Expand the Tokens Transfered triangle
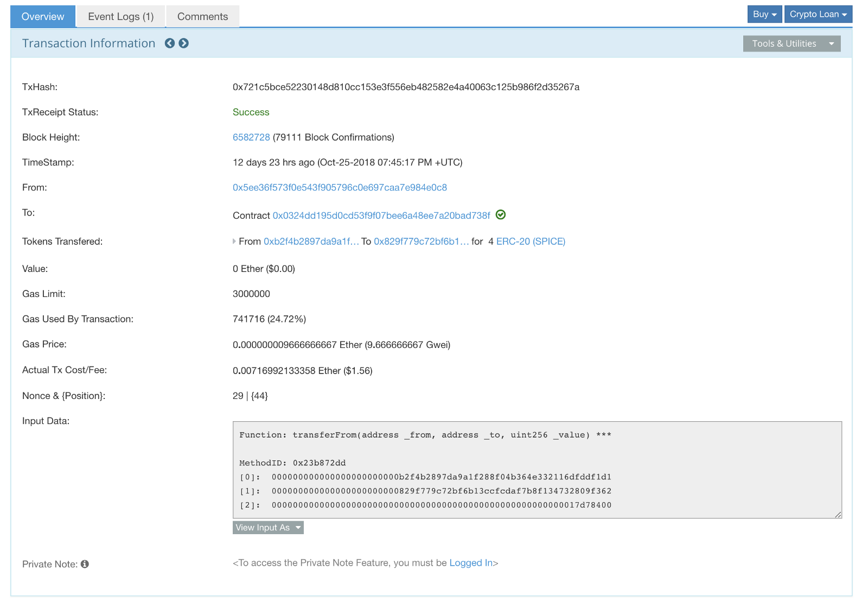 234,242
